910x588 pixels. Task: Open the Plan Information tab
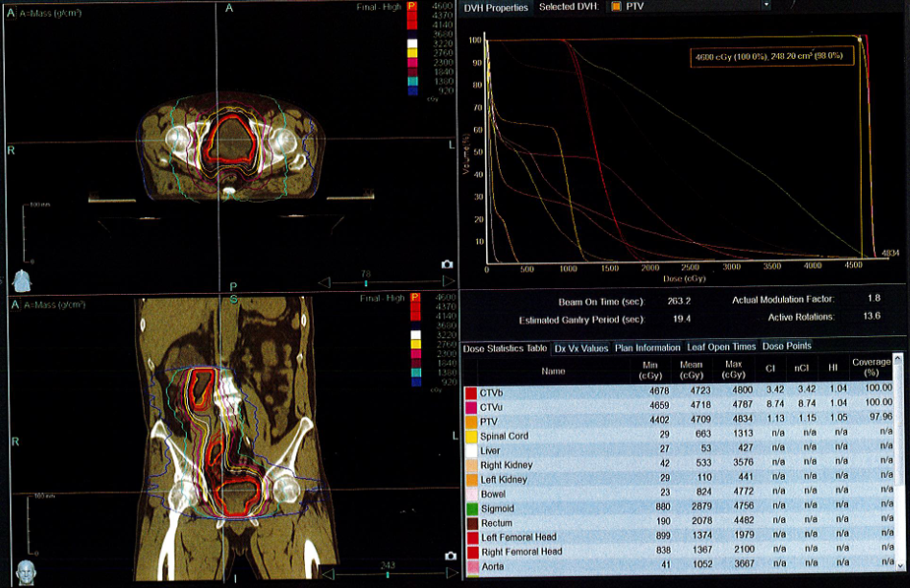(647, 347)
